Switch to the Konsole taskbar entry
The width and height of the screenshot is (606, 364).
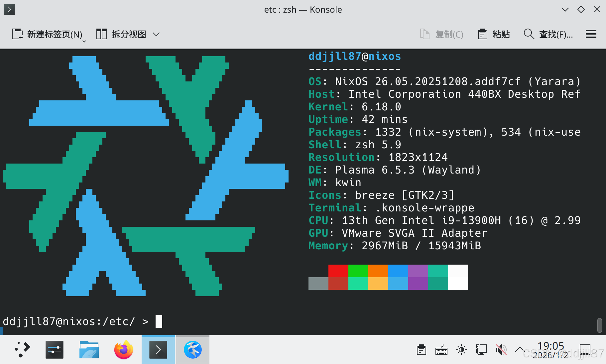[x=158, y=349]
